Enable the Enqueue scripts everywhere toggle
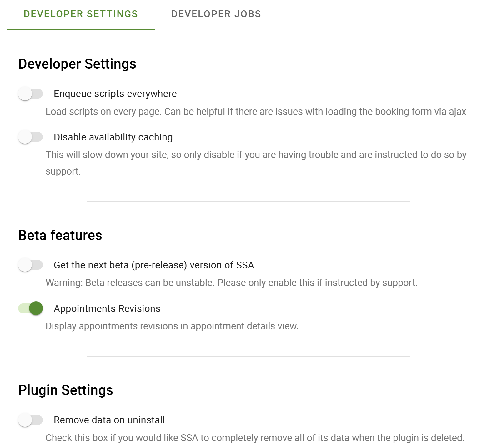The width and height of the screenshot is (497, 448). tap(31, 93)
